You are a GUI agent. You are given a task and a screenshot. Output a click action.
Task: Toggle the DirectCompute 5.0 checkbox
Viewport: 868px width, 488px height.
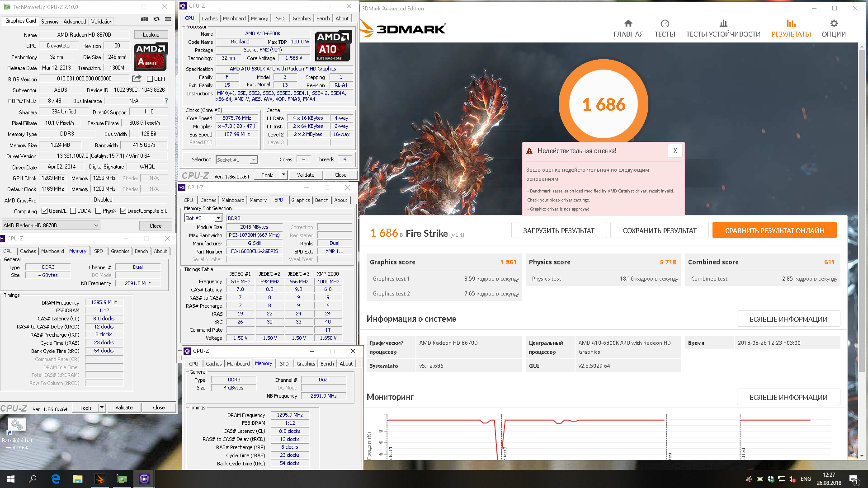[x=123, y=211]
